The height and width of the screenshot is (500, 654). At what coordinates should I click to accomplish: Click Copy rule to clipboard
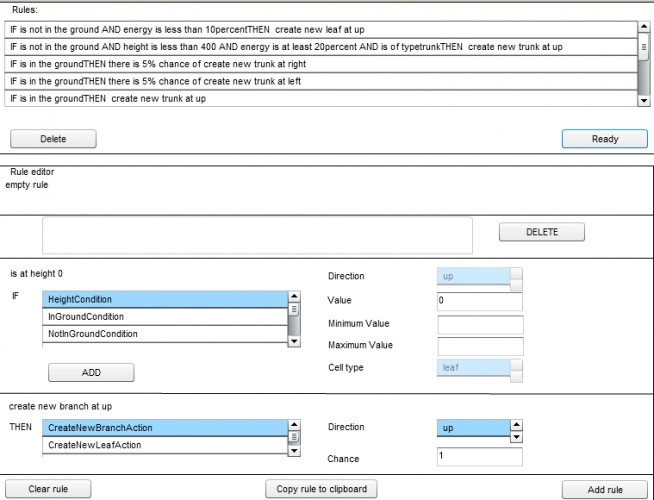coord(321,489)
